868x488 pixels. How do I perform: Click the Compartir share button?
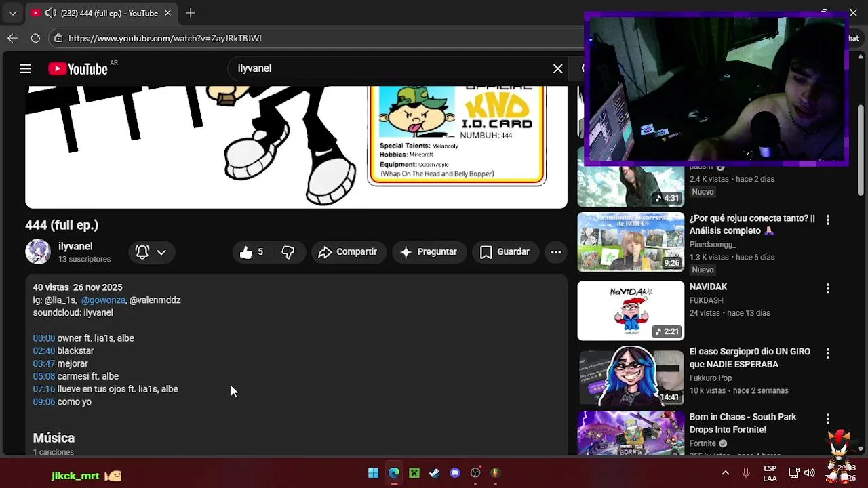pyautogui.click(x=348, y=252)
